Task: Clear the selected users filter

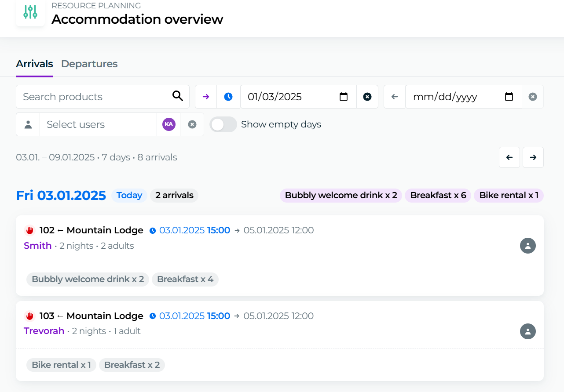Action: point(192,124)
